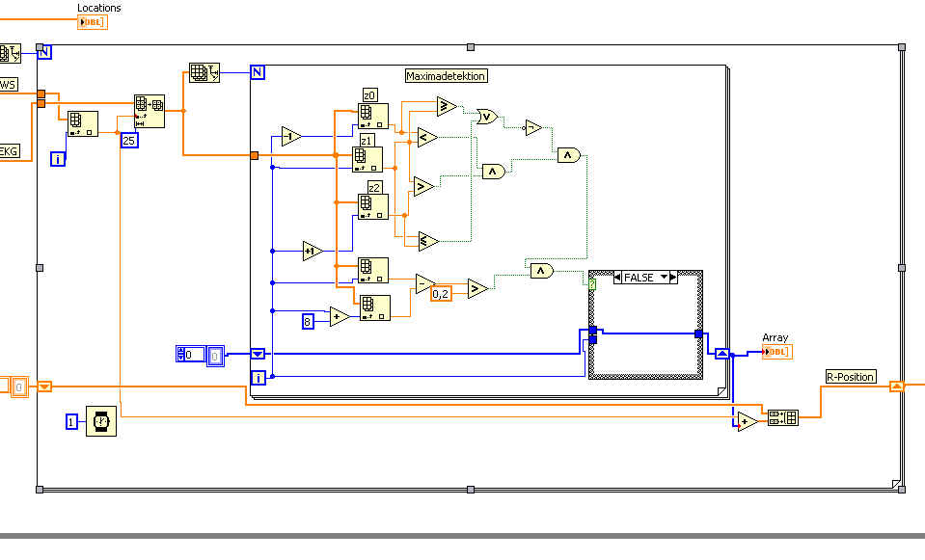Click the numeric constant 8
This screenshot has height=560, width=925.
pyautogui.click(x=308, y=321)
